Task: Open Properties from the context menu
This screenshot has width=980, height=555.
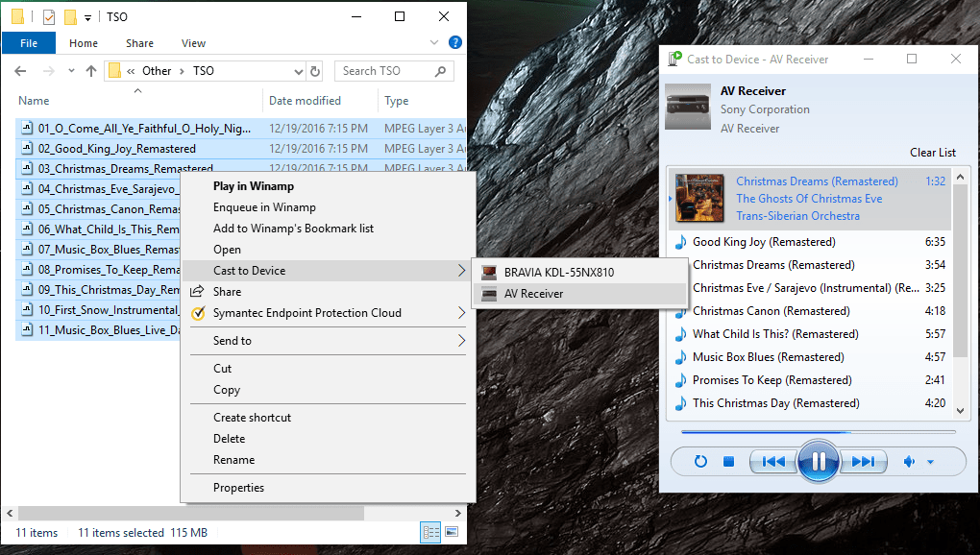Action: [238, 488]
